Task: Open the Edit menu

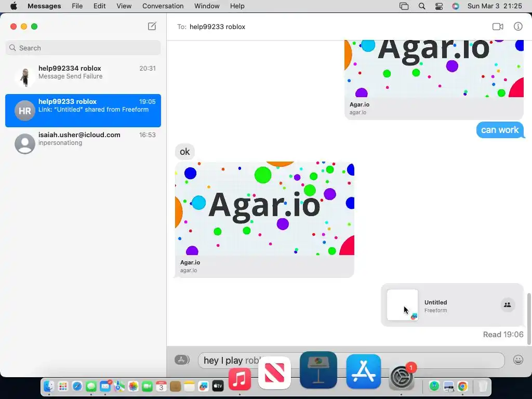Action: coord(99,6)
